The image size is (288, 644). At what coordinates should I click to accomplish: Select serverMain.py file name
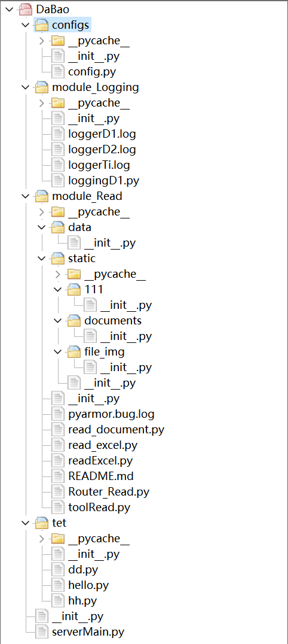pos(88,632)
